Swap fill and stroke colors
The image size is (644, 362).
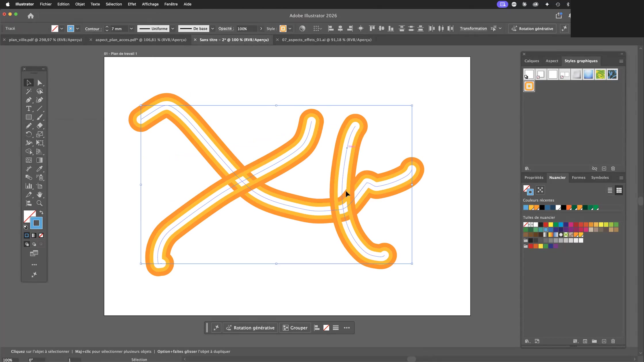pyautogui.click(x=41, y=213)
